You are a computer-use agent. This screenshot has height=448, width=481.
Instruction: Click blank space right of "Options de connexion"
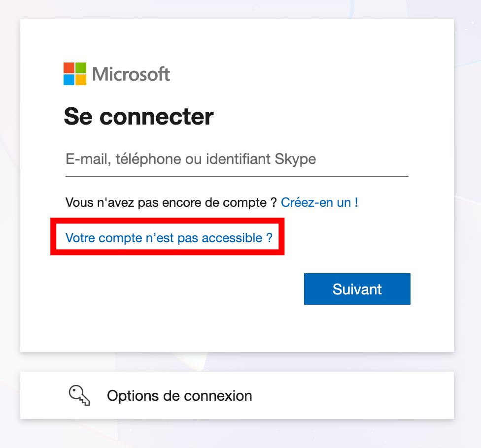(355, 395)
